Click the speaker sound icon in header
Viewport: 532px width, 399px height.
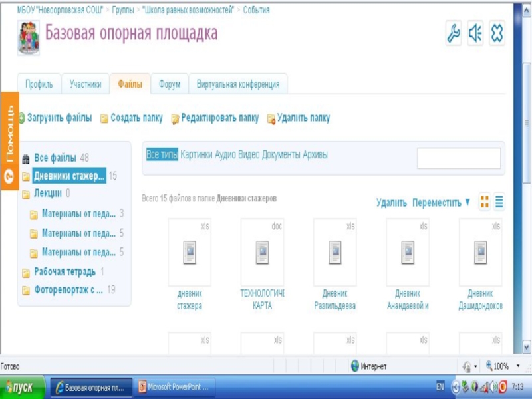[475, 33]
